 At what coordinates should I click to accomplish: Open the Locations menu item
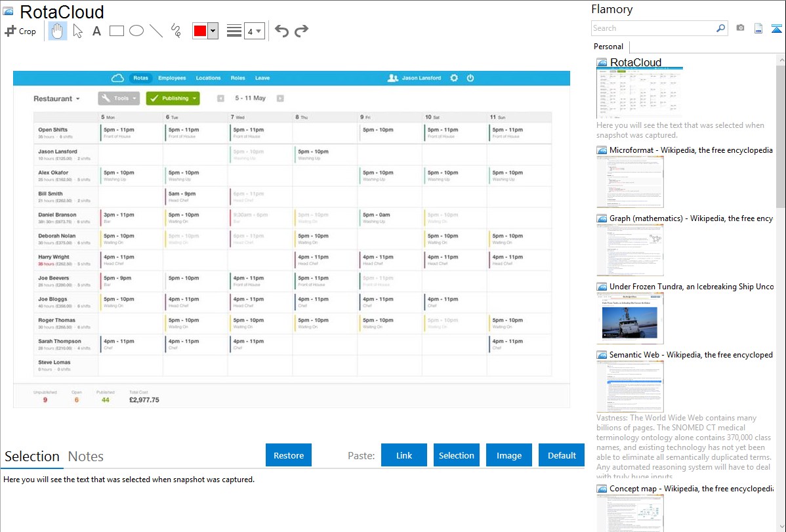[x=208, y=78]
